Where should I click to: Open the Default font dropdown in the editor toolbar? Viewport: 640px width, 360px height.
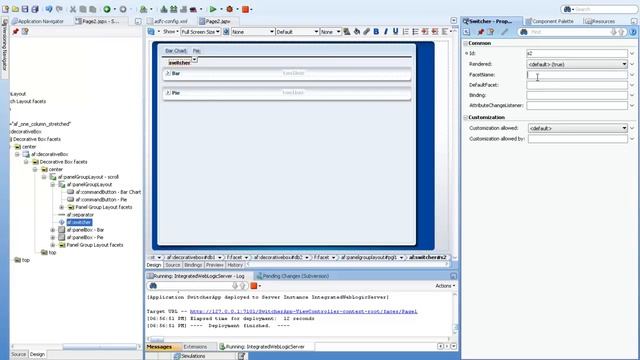click(x=297, y=31)
